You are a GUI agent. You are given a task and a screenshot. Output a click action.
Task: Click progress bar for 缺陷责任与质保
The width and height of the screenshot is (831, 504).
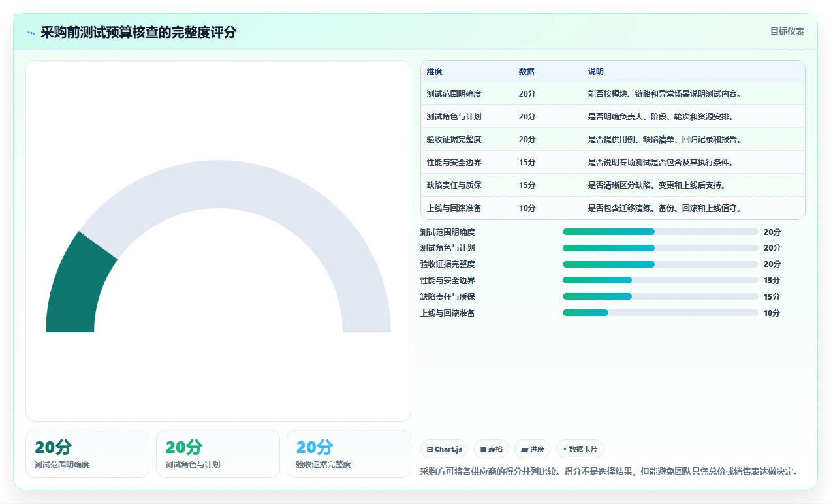tap(661, 296)
